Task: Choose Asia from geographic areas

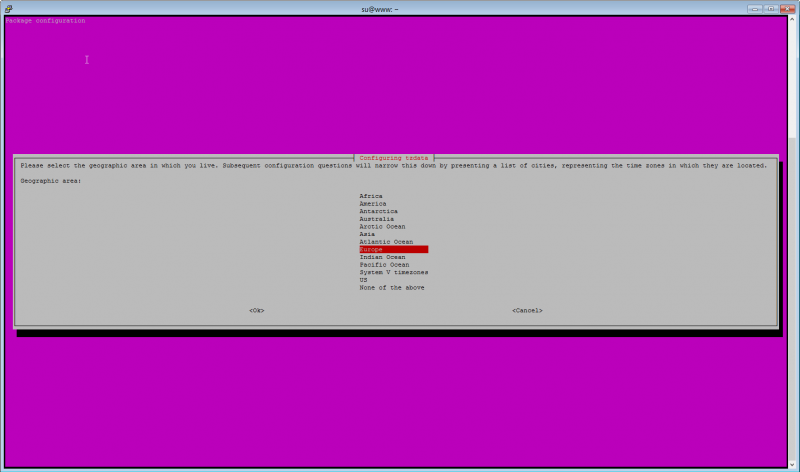Action: coord(367,234)
